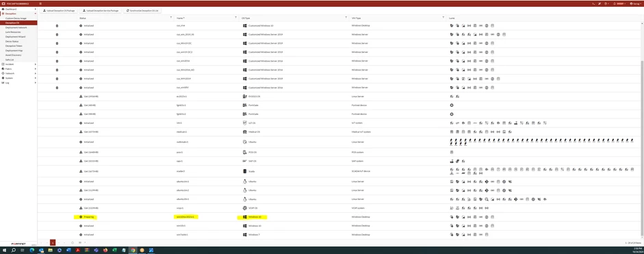Delete the Customized Windows 10 image row

coord(57,25)
